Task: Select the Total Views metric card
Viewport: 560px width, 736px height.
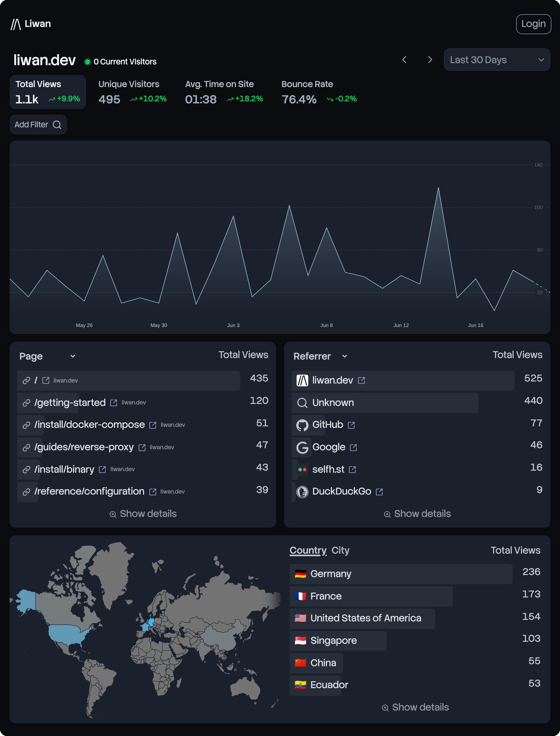Action: click(48, 92)
